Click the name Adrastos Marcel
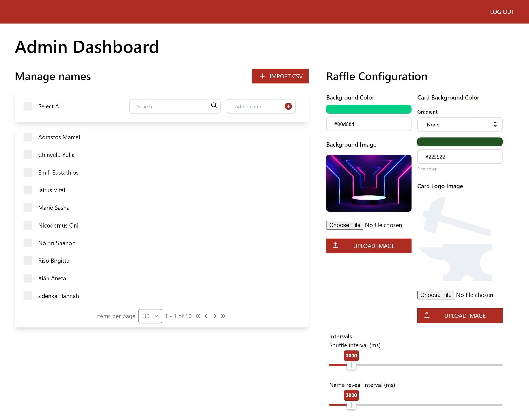This screenshot has width=529, height=420. click(x=59, y=137)
